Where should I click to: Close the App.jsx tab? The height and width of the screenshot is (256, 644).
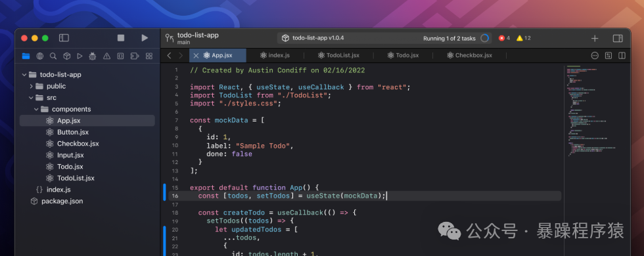point(196,55)
